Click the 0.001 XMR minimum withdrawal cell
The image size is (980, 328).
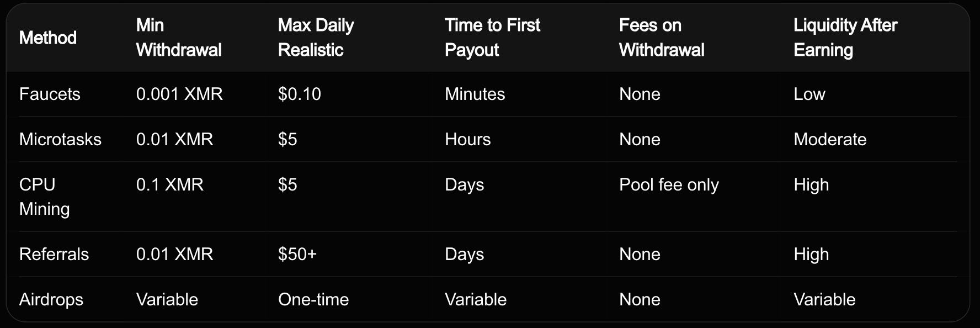[179, 94]
